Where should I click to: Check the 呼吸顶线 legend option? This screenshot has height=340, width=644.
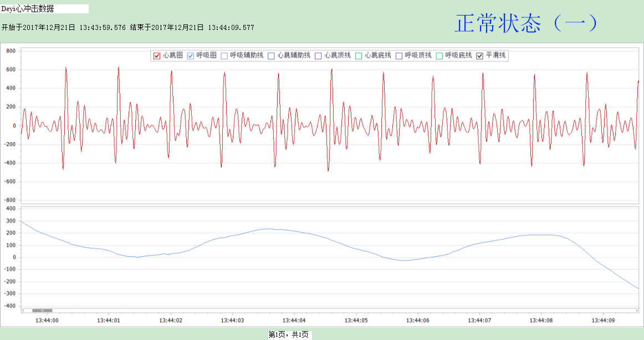pos(399,55)
